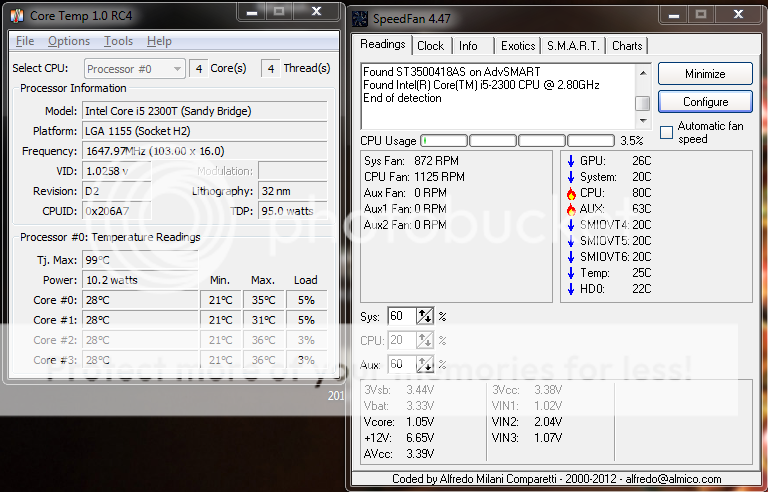Image resolution: width=768 pixels, height=492 pixels.
Task: Click the log scrollbar thumb
Action: 643,103
